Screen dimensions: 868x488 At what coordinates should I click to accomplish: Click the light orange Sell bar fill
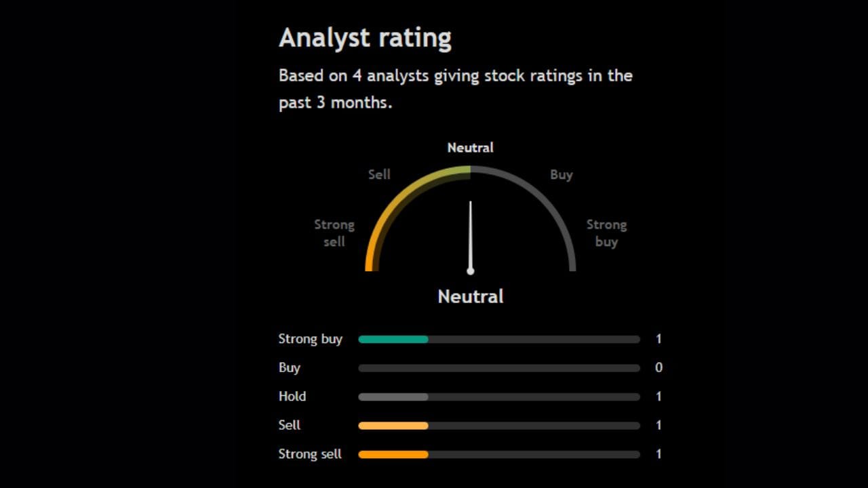pos(393,426)
